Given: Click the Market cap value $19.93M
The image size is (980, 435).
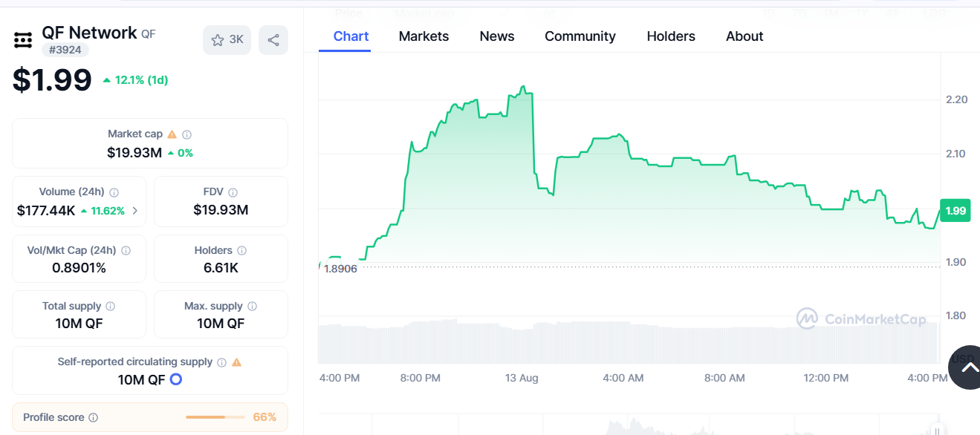Looking at the screenshot, I should coord(134,153).
